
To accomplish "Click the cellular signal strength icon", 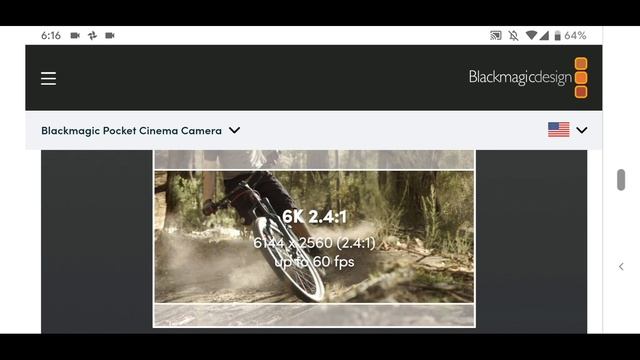I will [x=544, y=36].
